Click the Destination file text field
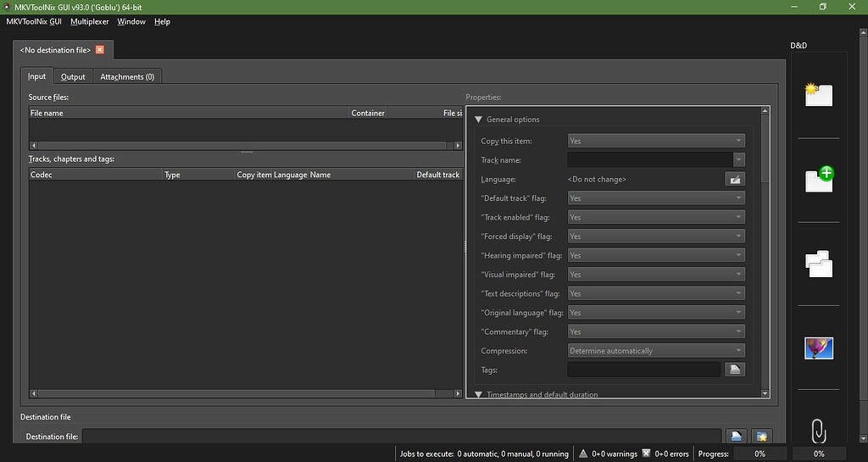The image size is (868, 462). point(402,437)
